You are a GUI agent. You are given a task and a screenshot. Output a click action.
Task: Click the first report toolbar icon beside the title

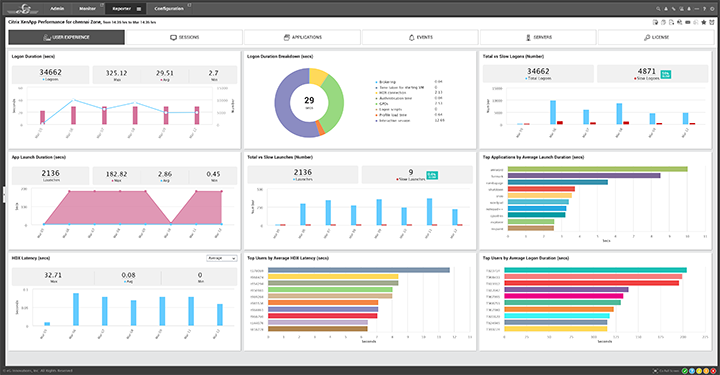(x=655, y=22)
